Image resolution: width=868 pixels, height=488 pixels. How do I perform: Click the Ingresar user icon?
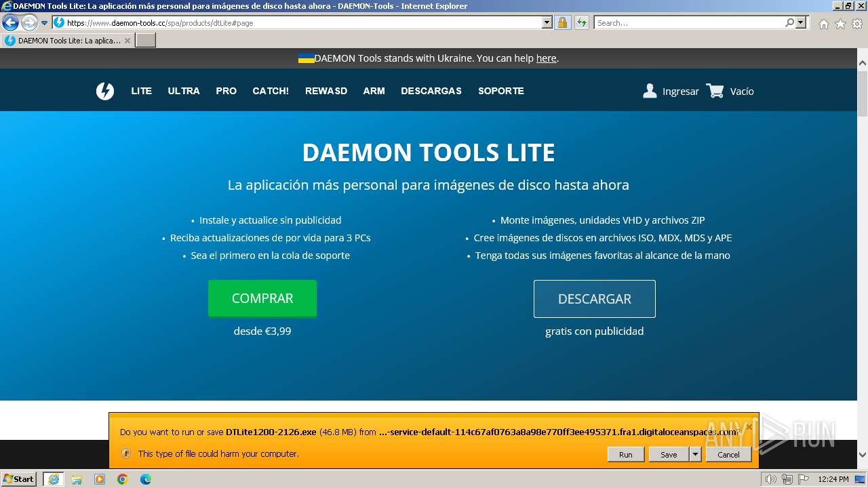pyautogui.click(x=650, y=91)
